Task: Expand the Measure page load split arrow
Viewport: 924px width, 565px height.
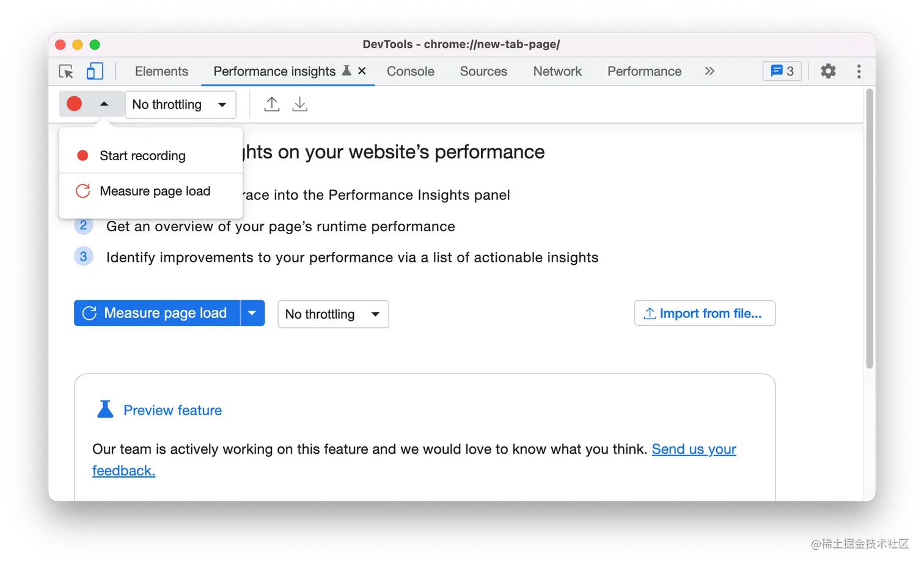Action: 252,313
